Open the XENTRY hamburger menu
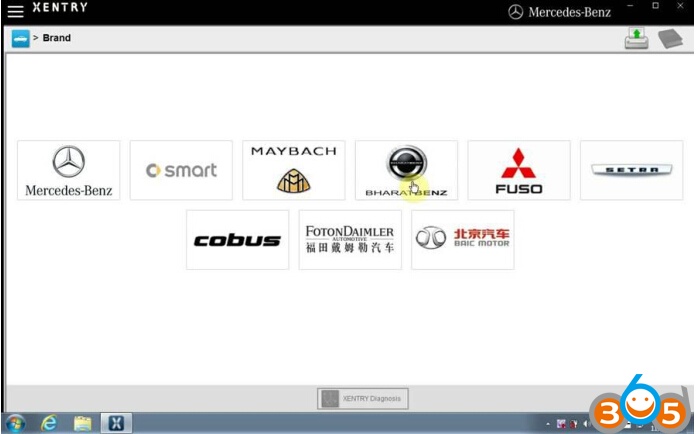 pyautogui.click(x=15, y=12)
